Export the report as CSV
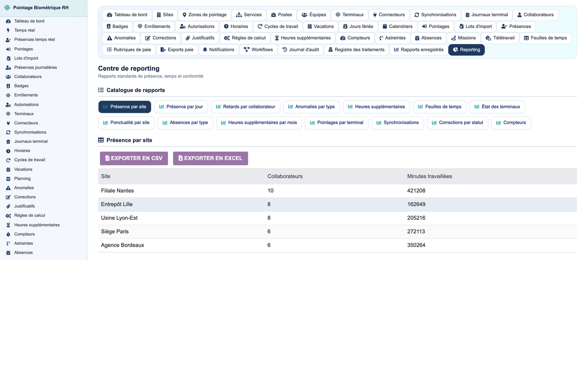 click(134, 158)
